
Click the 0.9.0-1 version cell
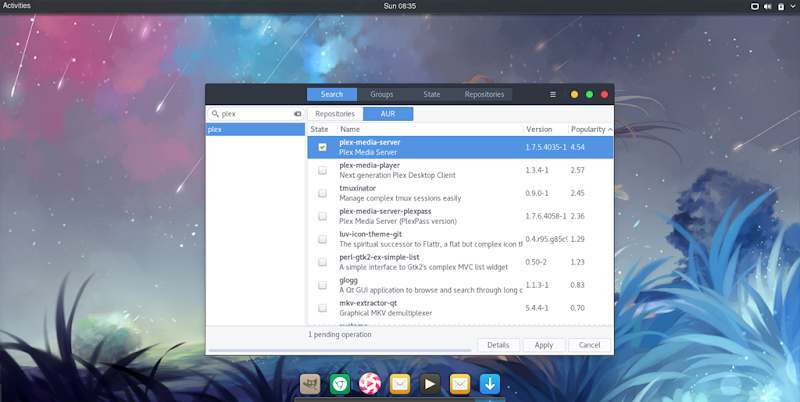[x=537, y=193]
